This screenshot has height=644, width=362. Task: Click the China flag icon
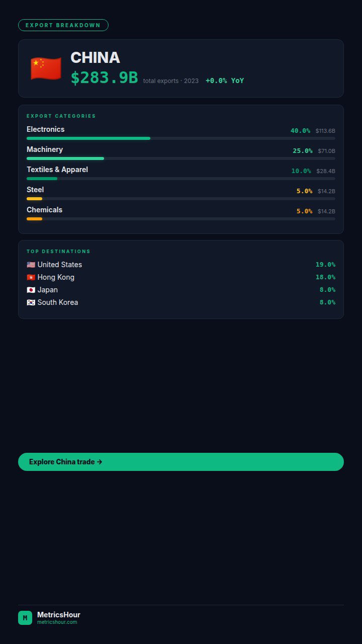point(46,68)
